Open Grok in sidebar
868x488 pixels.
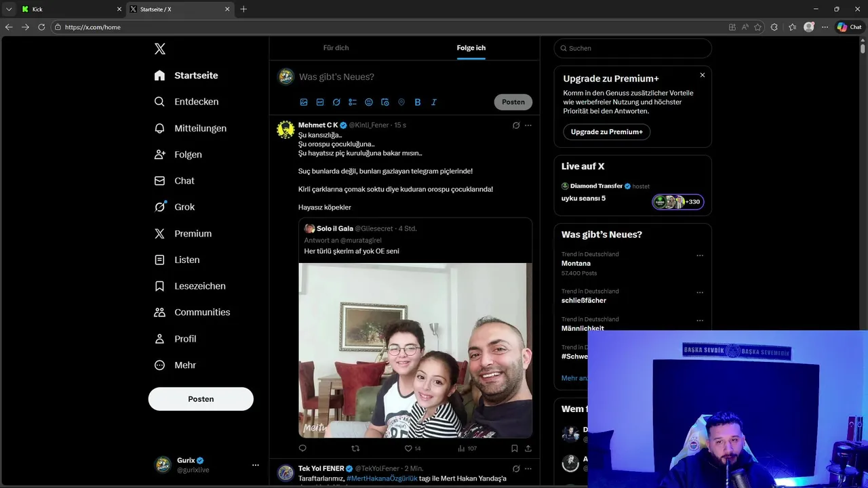(x=174, y=207)
